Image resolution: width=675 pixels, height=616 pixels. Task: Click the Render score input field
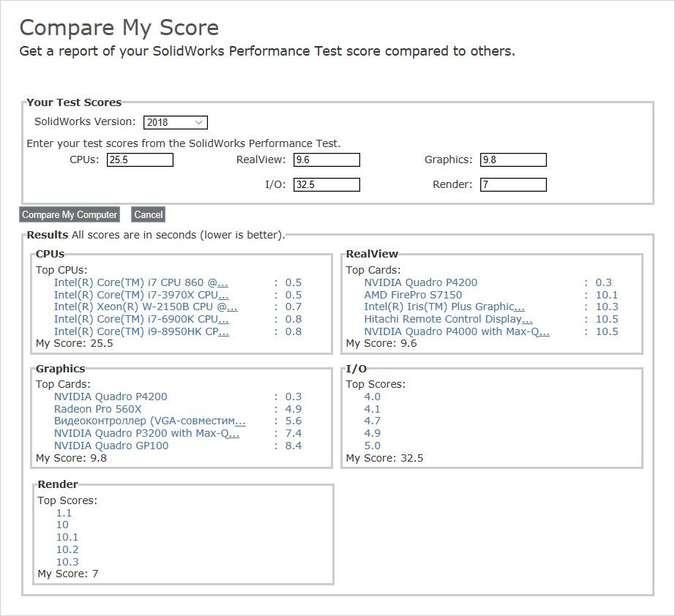[513, 185]
